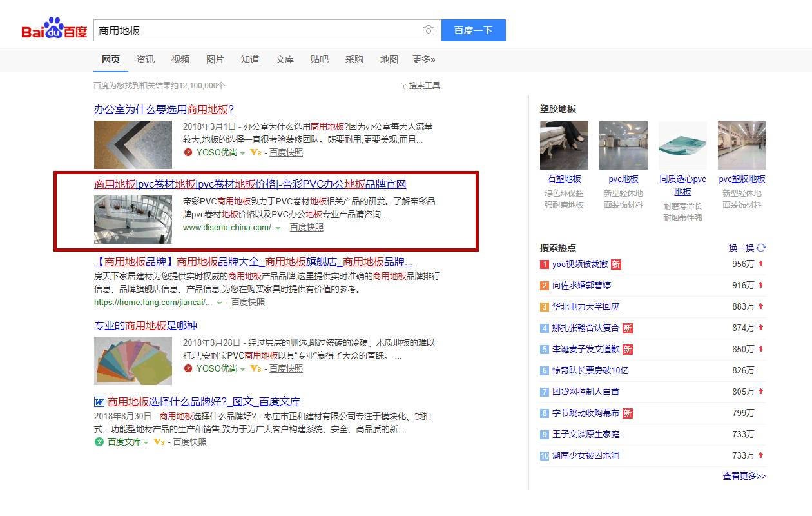Open 商用地板选择什么品牌好 文库 result
The height and width of the screenshot is (516, 812).
(x=204, y=401)
